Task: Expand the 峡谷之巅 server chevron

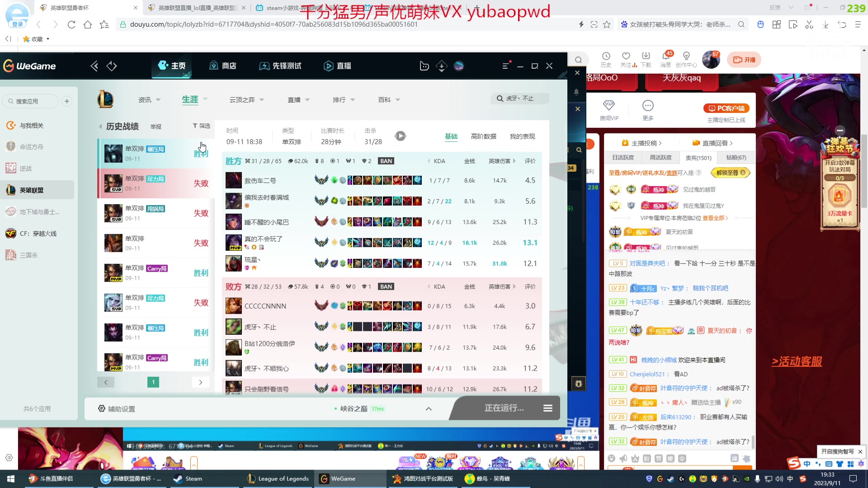Action: point(429,409)
